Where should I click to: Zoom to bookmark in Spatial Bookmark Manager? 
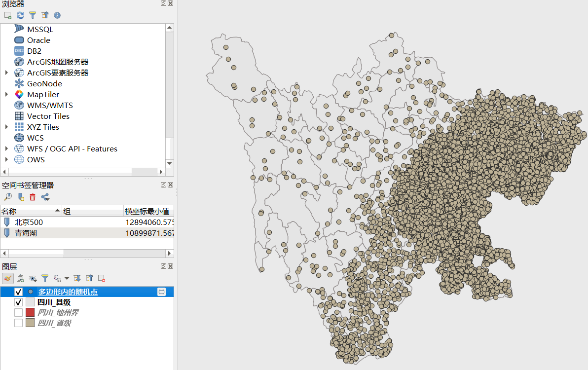click(8, 197)
